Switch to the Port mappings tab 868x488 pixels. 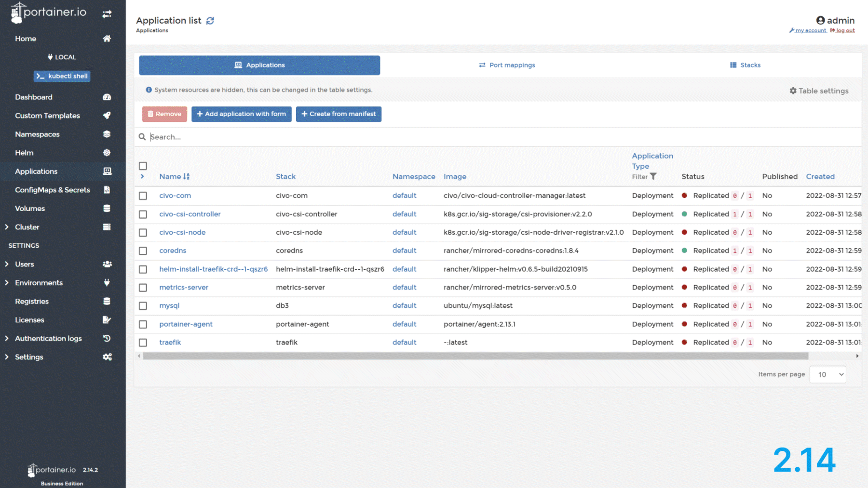[507, 65]
